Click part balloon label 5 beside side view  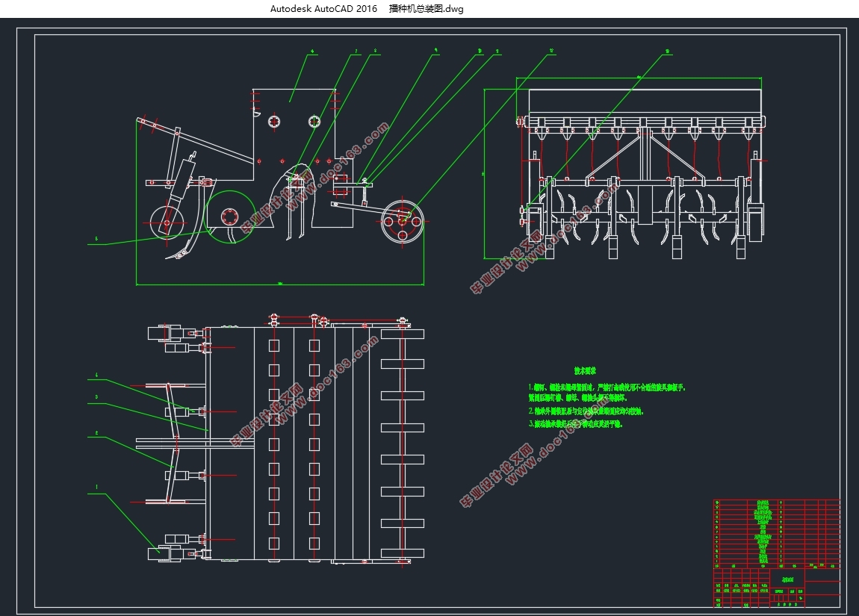click(97, 239)
